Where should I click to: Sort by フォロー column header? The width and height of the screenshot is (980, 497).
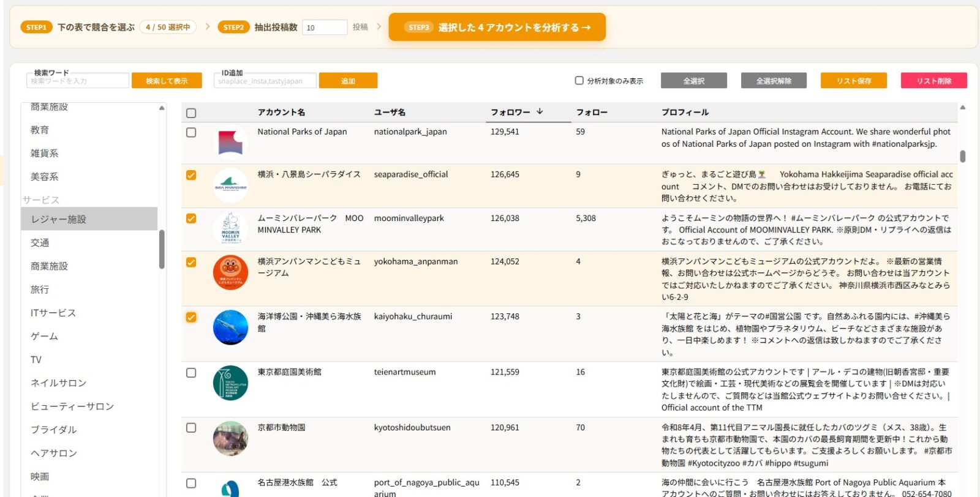coord(592,112)
